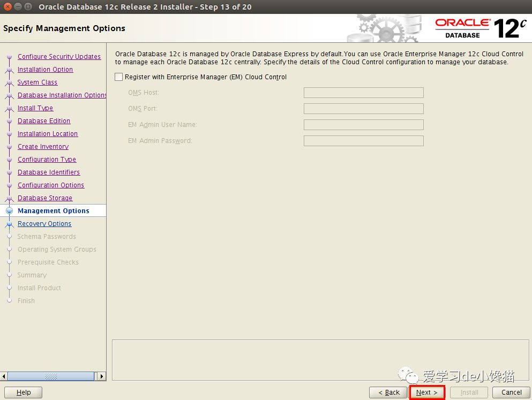Jump to System Class step

click(x=38, y=82)
